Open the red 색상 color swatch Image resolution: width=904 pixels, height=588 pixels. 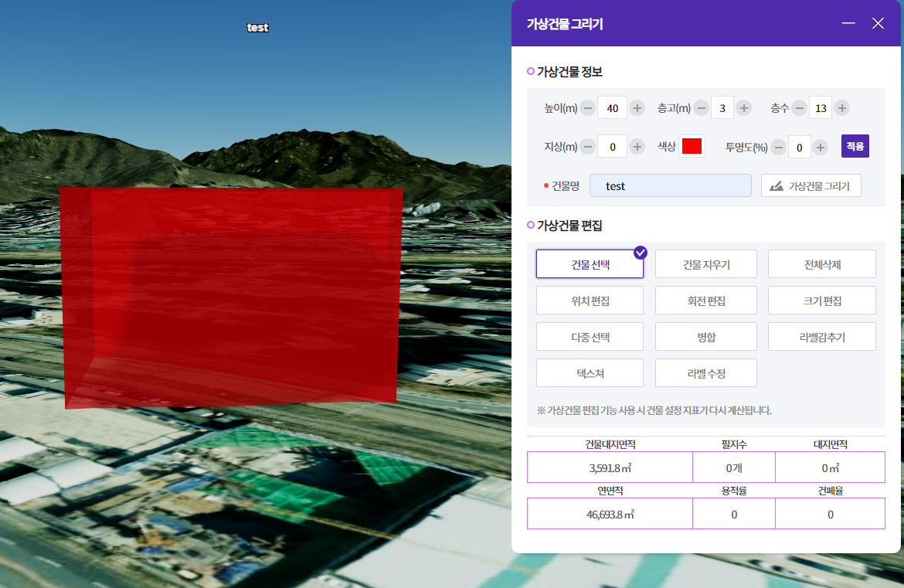[692, 147]
